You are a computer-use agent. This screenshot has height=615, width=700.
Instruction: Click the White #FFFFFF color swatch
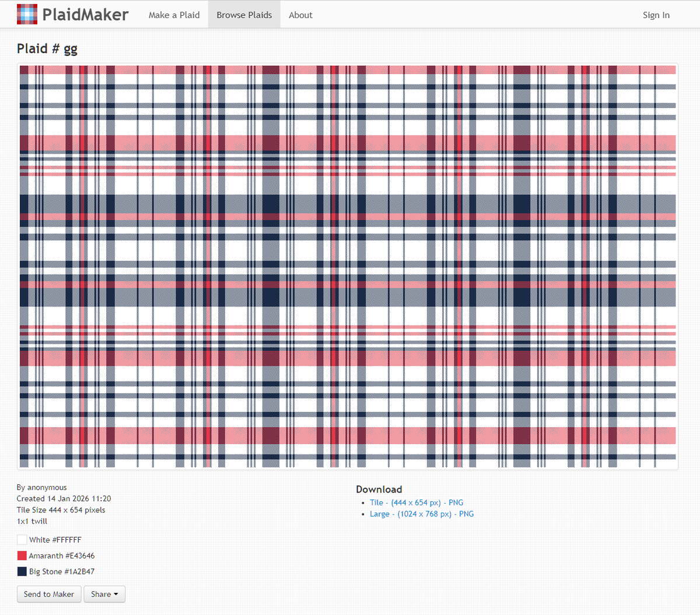[22, 540]
